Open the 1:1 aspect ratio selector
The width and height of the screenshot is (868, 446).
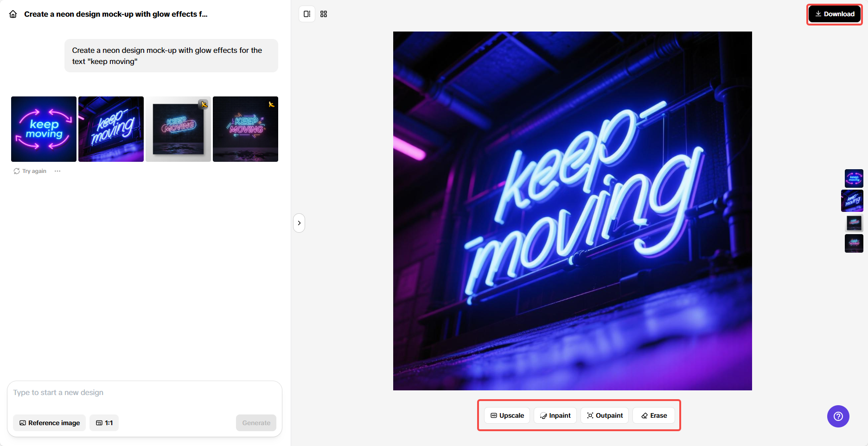point(104,423)
